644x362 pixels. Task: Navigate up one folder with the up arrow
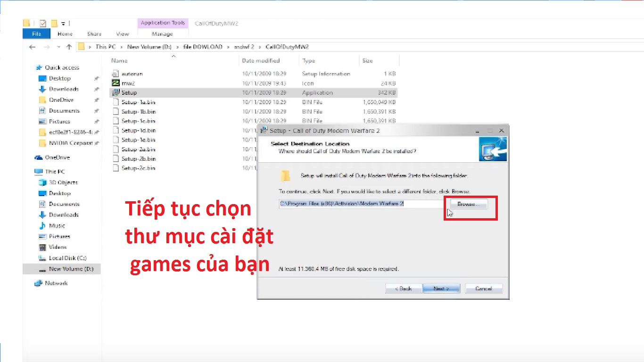click(69, 47)
